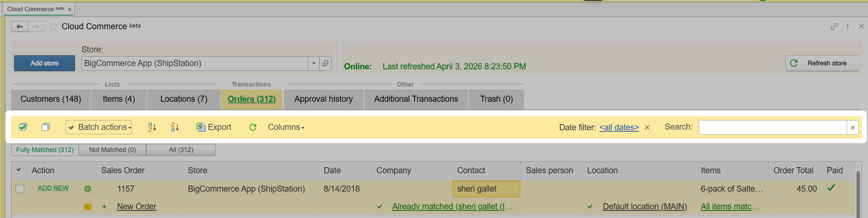
Task: Click the uncheck-all rows icon
Action: point(45,127)
